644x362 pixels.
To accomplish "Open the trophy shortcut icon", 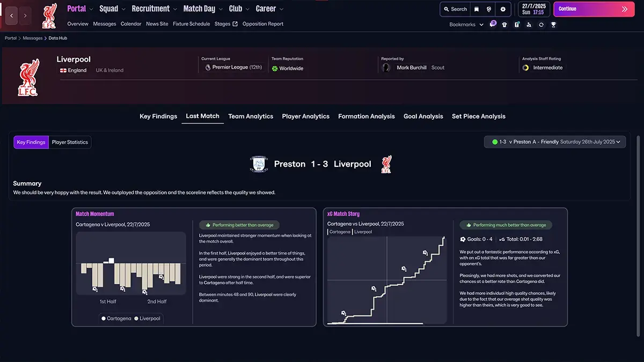I will 553,25.
